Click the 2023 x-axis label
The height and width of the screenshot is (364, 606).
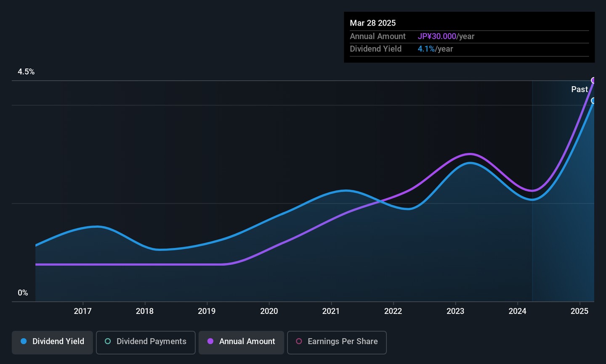point(455,311)
